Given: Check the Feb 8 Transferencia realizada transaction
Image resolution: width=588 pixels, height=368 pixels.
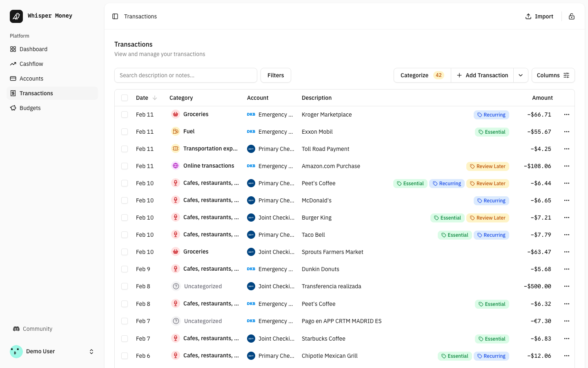Looking at the screenshot, I should click(125, 286).
